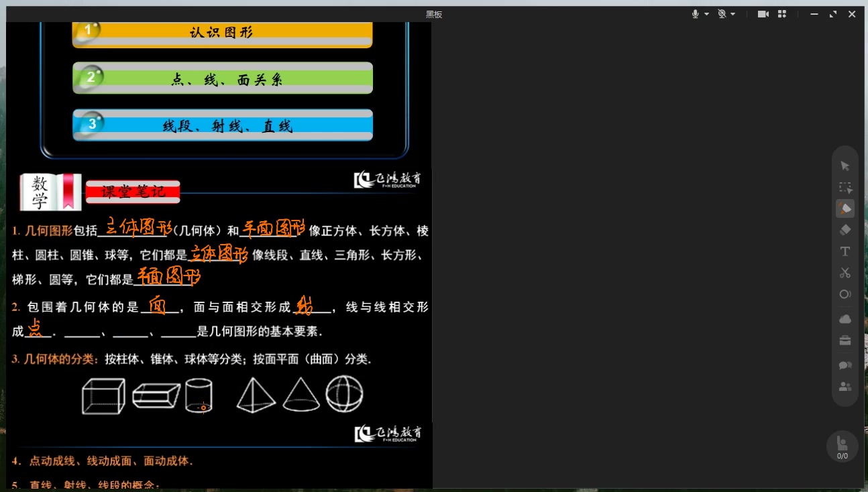This screenshot has height=492, width=868.
Task: Select the Text tool
Action: [x=845, y=251]
